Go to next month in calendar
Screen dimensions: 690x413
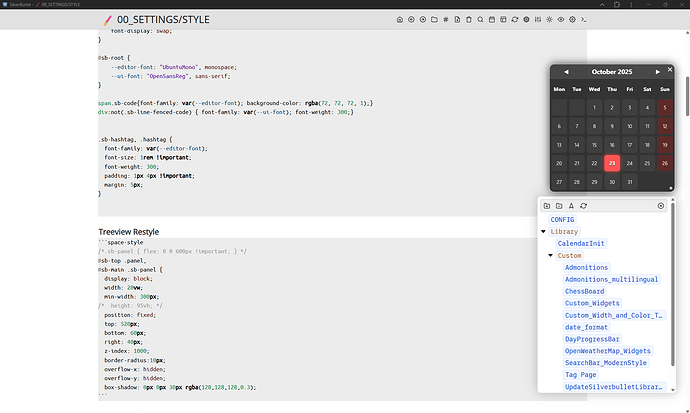[x=656, y=72]
